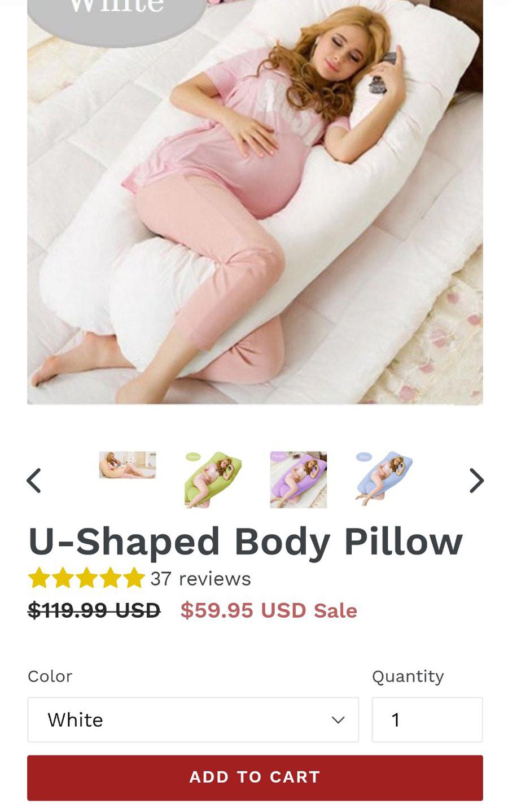
Task: Select the blue pillow thumbnail
Action: (384, 479)
